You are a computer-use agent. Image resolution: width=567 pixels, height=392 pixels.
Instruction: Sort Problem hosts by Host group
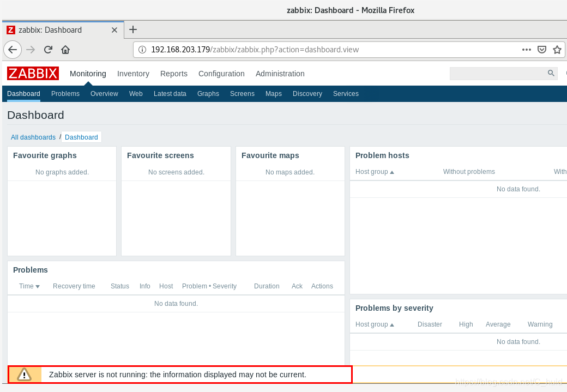tap(375, 172)
